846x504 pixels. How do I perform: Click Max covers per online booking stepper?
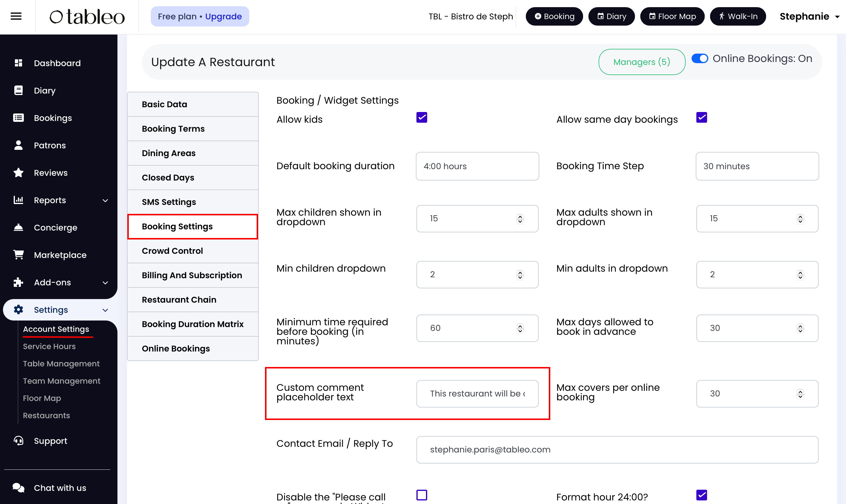(x=800, y=393)
